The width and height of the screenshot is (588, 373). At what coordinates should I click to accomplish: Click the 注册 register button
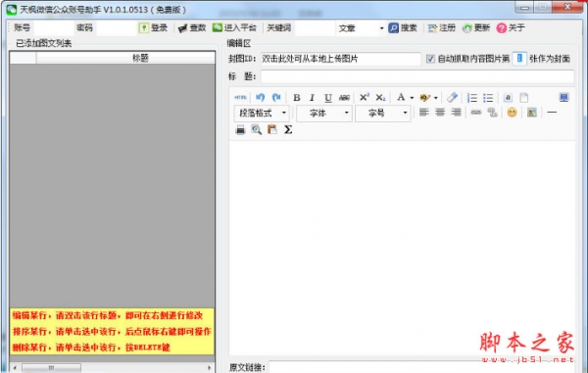[442, 27]
